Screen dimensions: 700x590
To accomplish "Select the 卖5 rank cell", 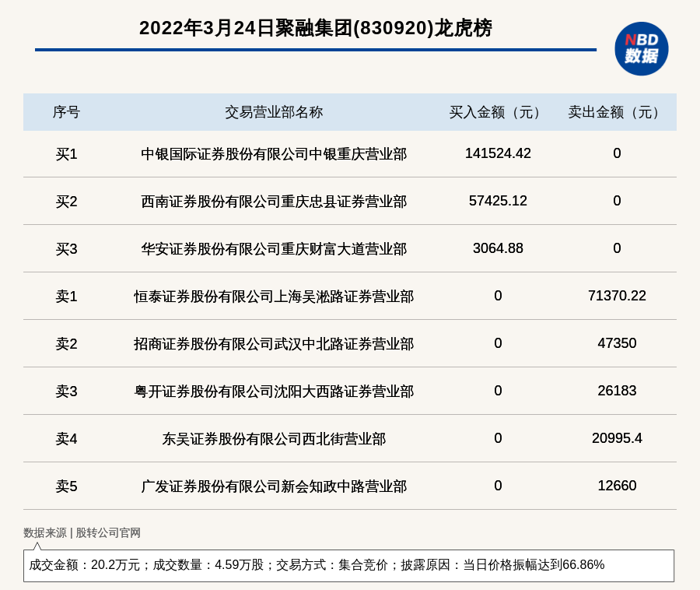I will click(x=66, y=486).
